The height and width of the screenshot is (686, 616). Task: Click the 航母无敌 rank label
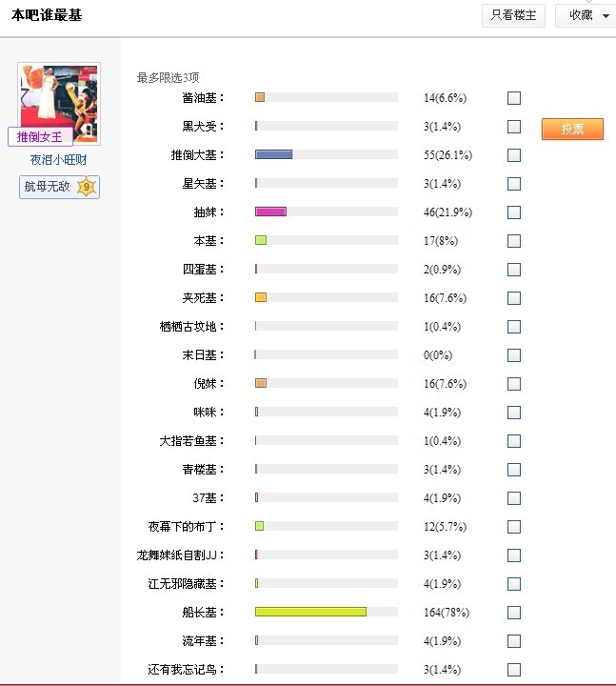tap(48, 187)
